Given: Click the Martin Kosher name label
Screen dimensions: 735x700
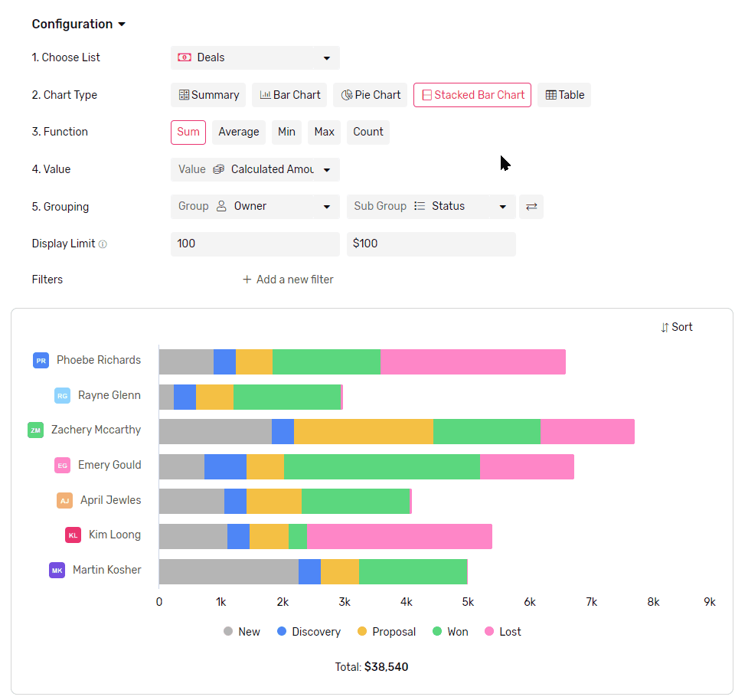Looking at the screenshot, I should coord(107,570).
